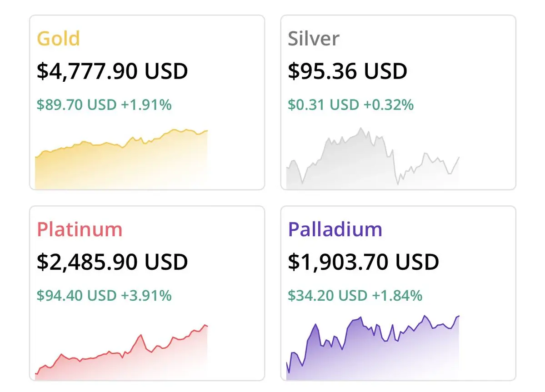Click the $0.31 USD gain amount for Silver
This screenshot has height=392, width=545.
(324, 105)
